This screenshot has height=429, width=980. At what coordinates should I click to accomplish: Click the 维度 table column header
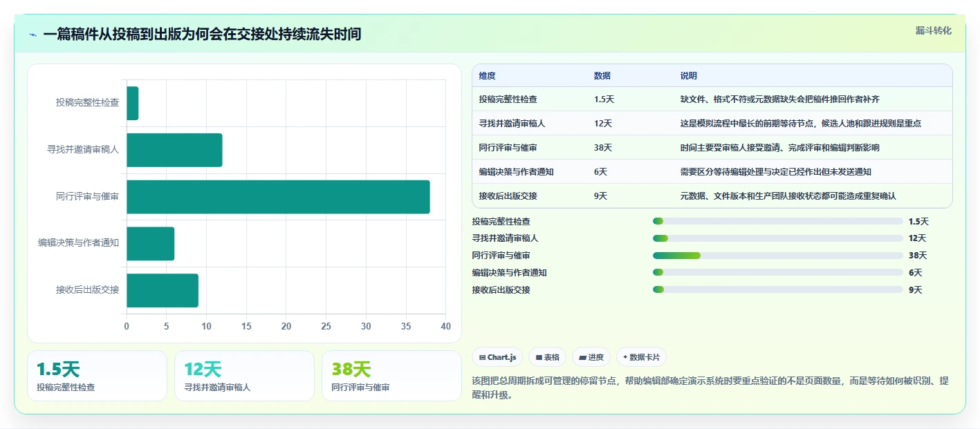488,76
